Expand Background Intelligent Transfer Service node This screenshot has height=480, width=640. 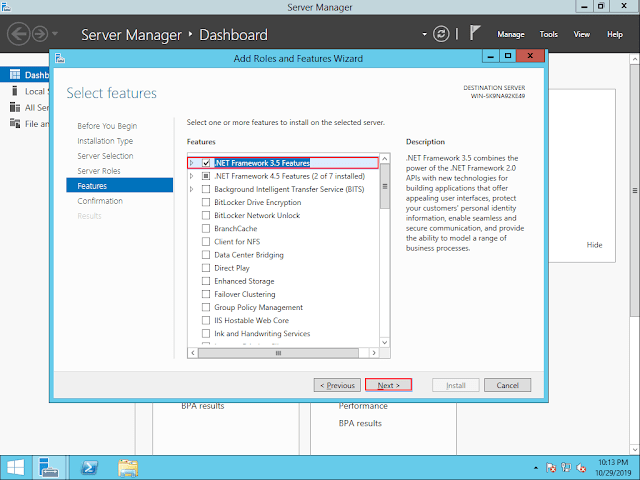tap(191, 189)
